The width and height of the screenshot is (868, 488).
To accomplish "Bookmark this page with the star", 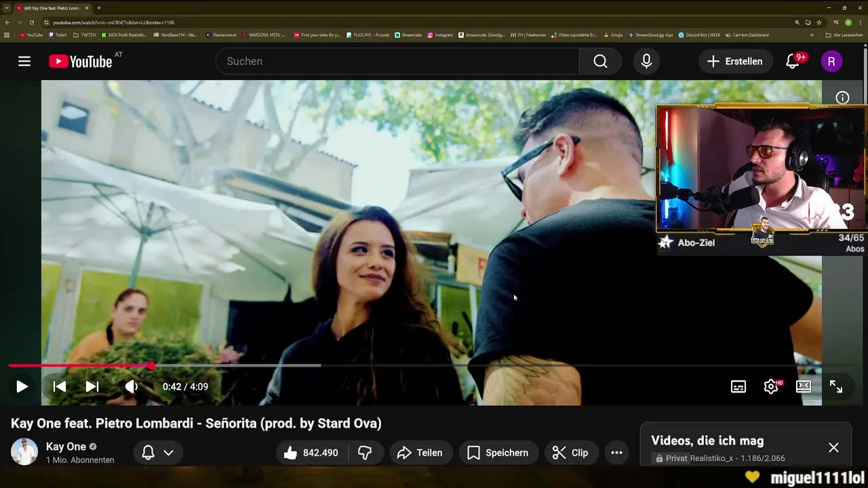I will [x=818, y=22].
